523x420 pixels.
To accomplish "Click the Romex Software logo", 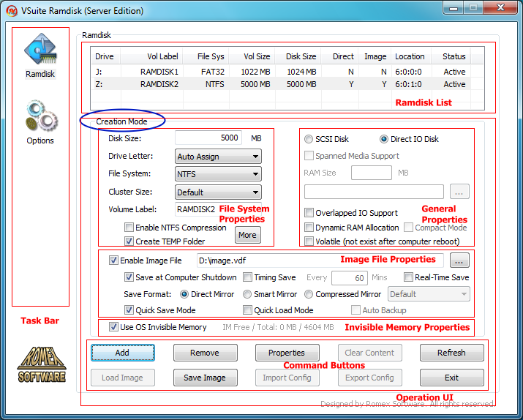I will coord(42,364).
